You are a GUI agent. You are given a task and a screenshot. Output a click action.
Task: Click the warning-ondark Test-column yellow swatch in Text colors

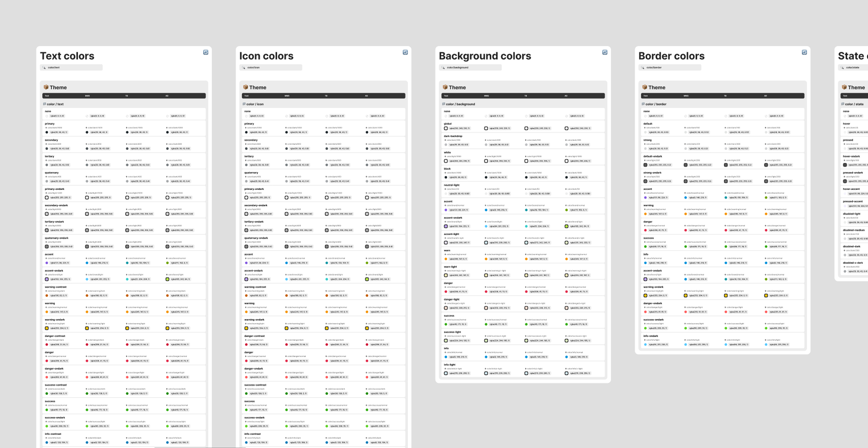pos(47,328)
